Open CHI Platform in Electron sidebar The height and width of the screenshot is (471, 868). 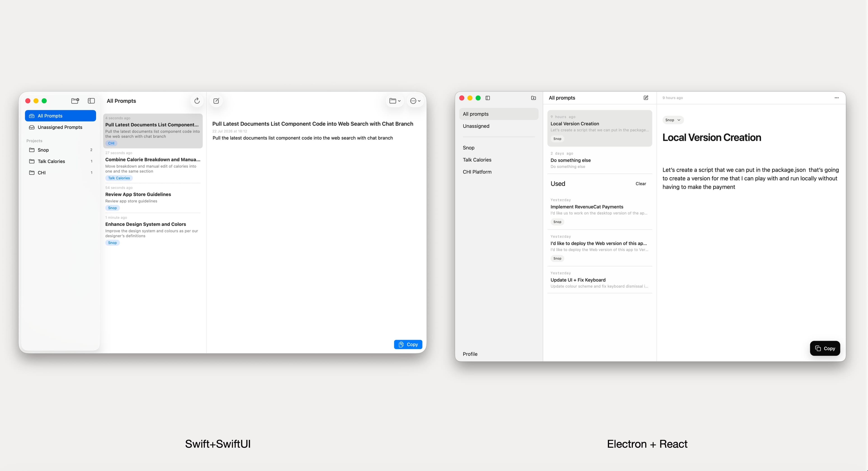point(499,172)
